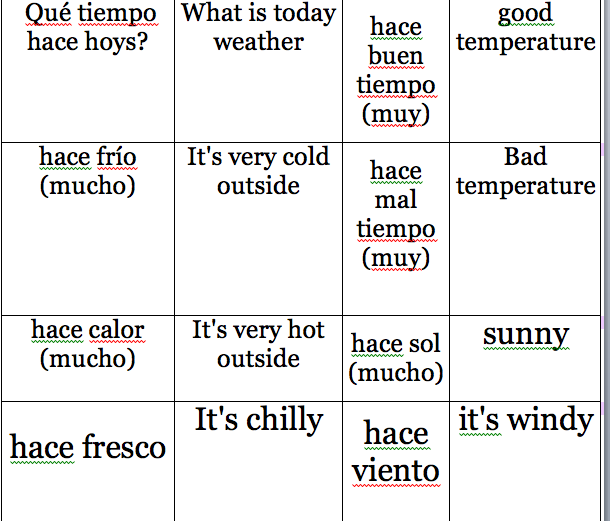Click the 'good temperature' table cell
This screenshot has height=521, width=610.
[x=525, y=28]
